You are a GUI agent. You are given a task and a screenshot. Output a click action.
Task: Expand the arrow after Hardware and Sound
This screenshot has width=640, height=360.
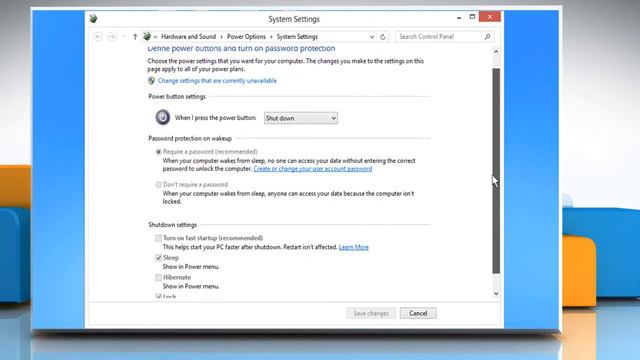[222, 37]
